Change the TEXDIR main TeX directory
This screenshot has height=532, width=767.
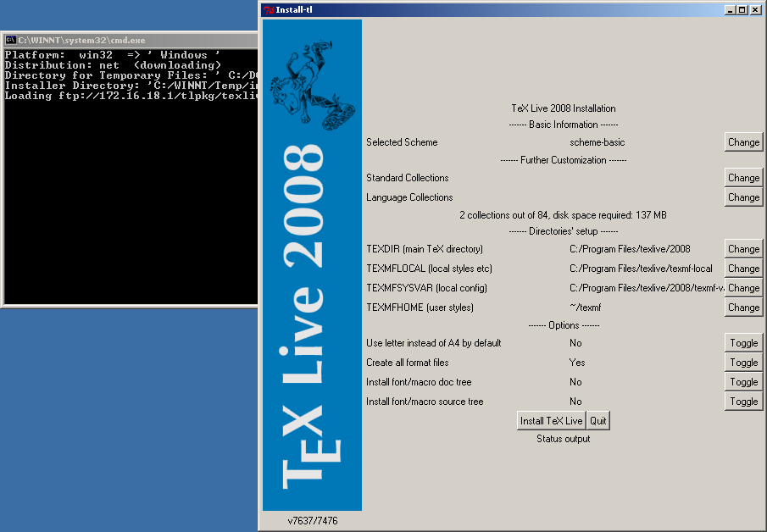click(x=743, y=249)
